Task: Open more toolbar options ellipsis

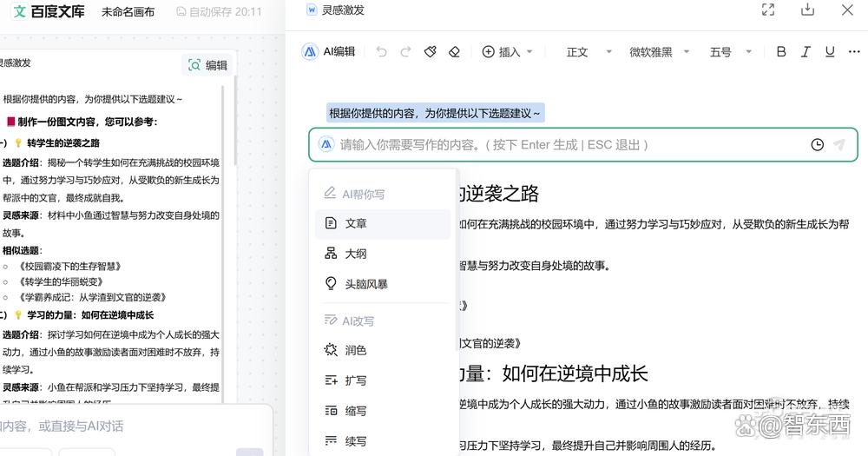Action: 854,51
